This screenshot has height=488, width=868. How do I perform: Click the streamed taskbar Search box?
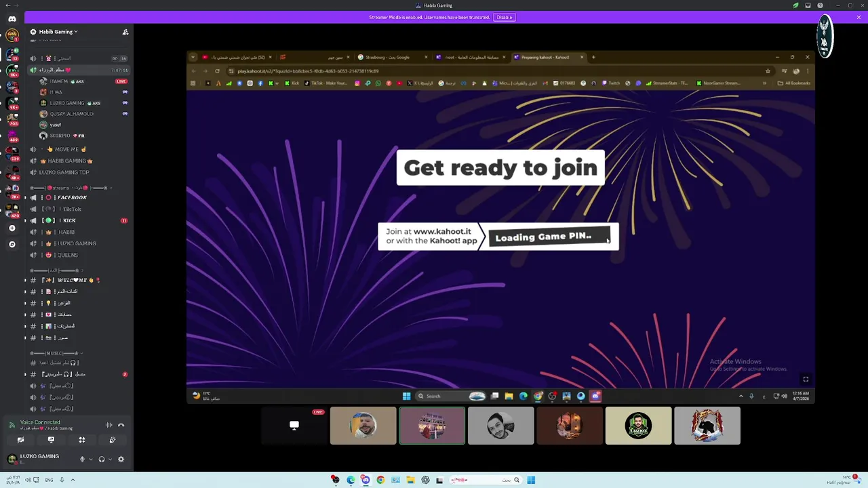pos(450,396)
